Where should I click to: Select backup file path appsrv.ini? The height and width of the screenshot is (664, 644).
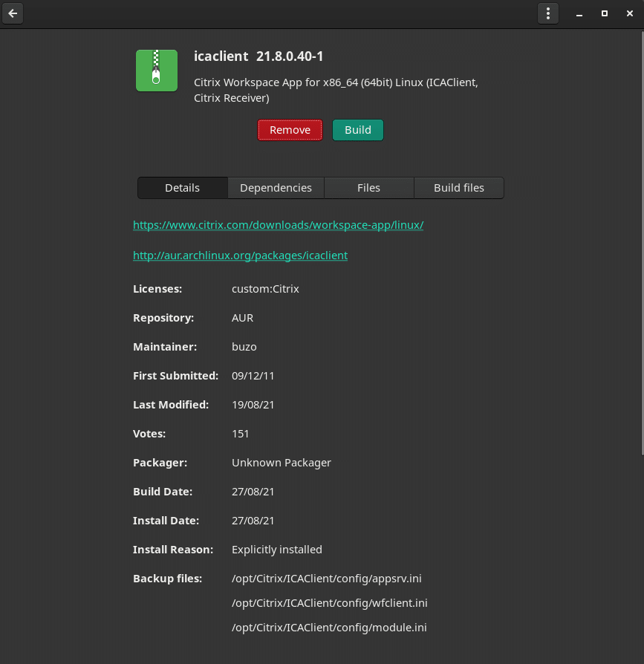click(326, 579)
